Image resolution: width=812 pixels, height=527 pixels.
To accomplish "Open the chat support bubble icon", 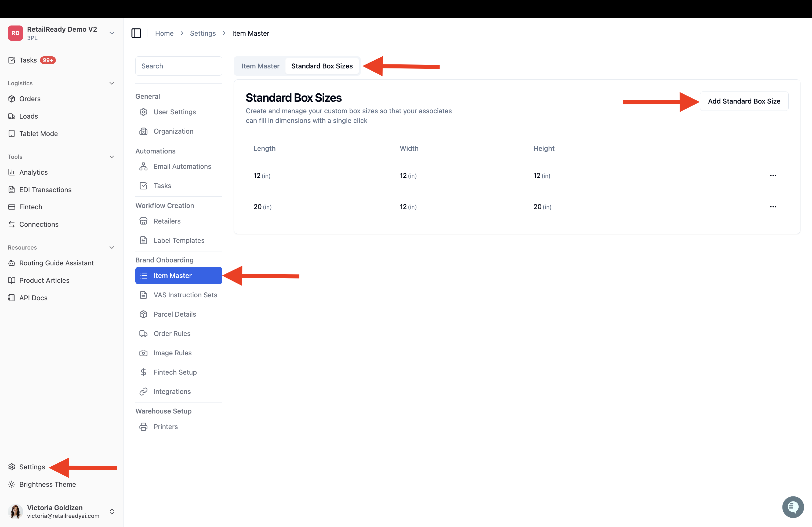I will pyautogui.click(x=793, y=507).
